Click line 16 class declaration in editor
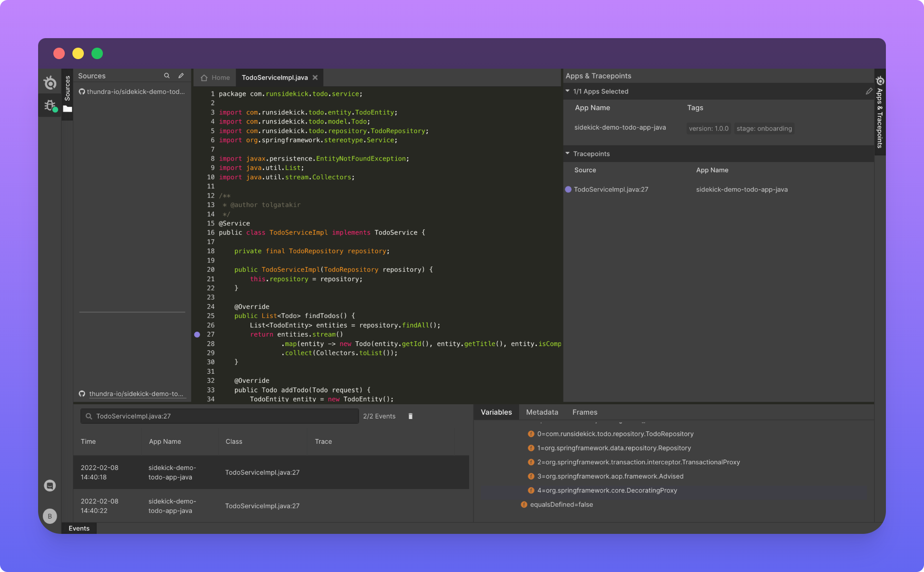924x572 pixels. click(322, 233)
